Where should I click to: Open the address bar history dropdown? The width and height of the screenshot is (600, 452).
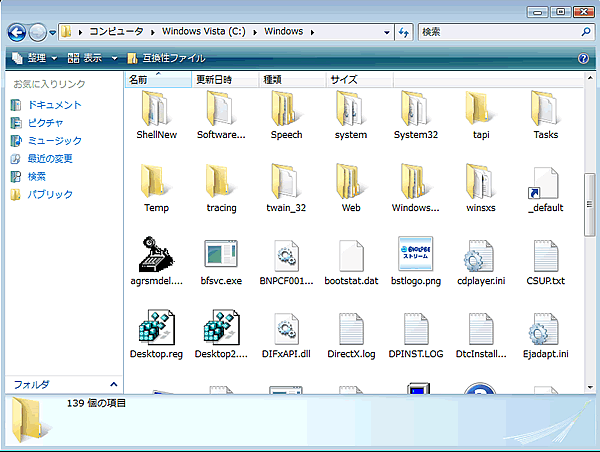[x=387, y=32]
